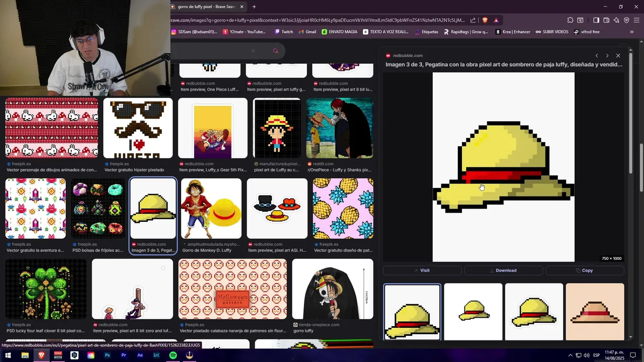Viewport: 644px width, 362px height.
Task: Open the Gear 5th Luffy yellow image
Action: [x=213, y=128]
